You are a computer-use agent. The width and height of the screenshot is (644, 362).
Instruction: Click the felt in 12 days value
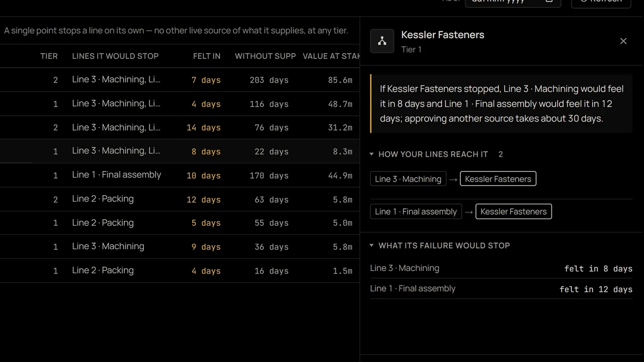(x=596, y=289)
